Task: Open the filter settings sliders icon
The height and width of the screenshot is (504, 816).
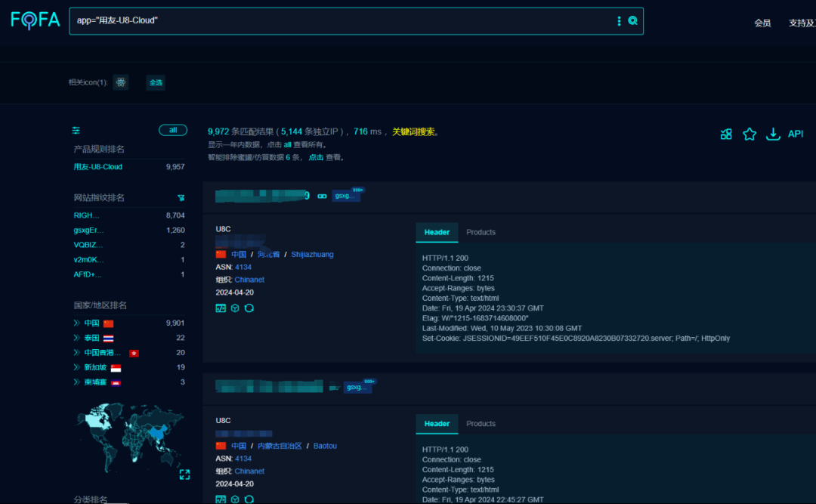Action: (76, 130)
